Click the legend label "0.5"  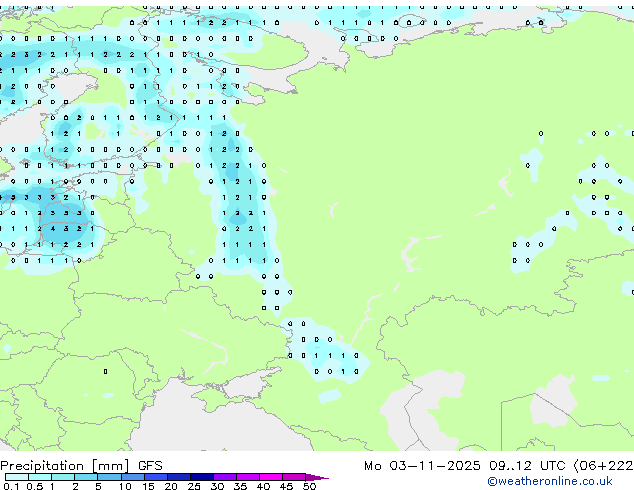click(x=35, y=486)
